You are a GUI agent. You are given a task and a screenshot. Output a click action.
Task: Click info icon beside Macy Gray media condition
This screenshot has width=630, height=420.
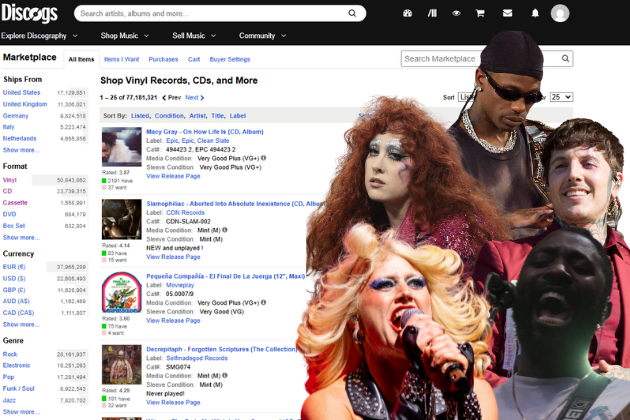(x=265, y=158)
